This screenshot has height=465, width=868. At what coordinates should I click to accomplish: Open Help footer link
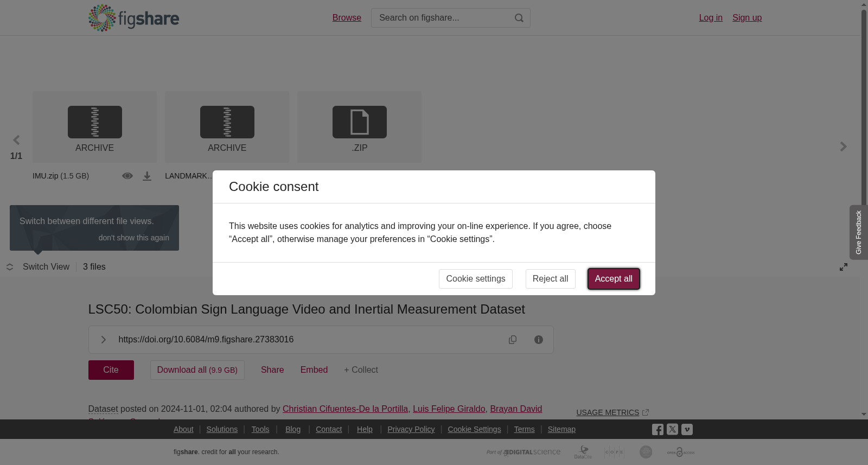365,429
